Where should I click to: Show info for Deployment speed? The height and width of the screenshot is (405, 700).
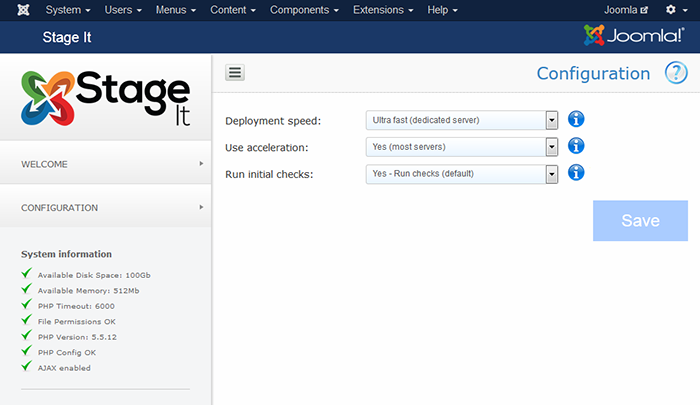point(576,119)
